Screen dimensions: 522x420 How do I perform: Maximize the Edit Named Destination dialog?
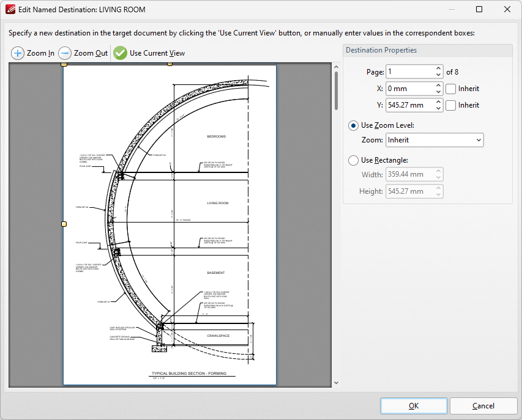click(479, 9)
